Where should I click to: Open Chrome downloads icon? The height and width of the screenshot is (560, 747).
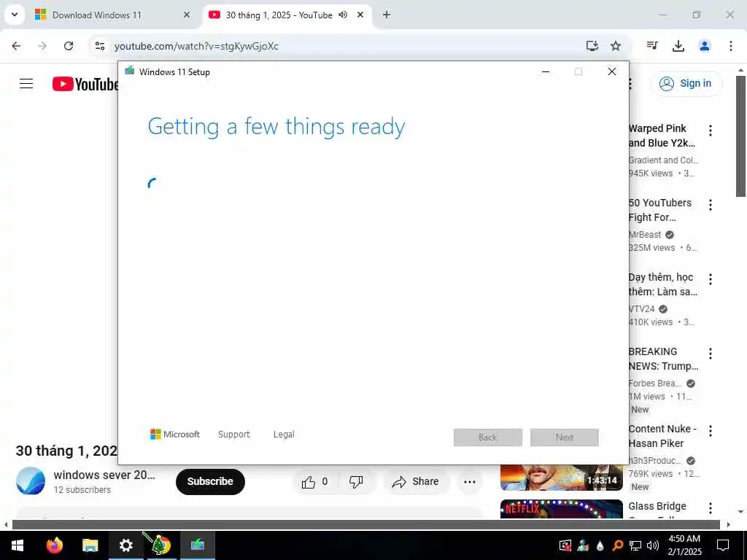[678, 46]
